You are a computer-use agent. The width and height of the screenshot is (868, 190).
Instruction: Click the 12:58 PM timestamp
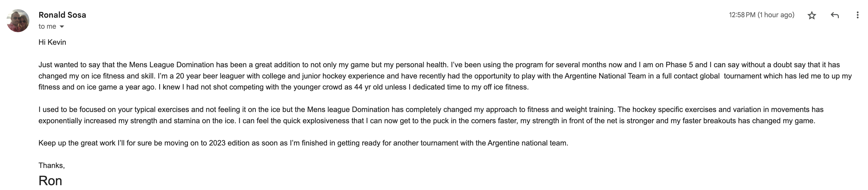pos(742,15)
